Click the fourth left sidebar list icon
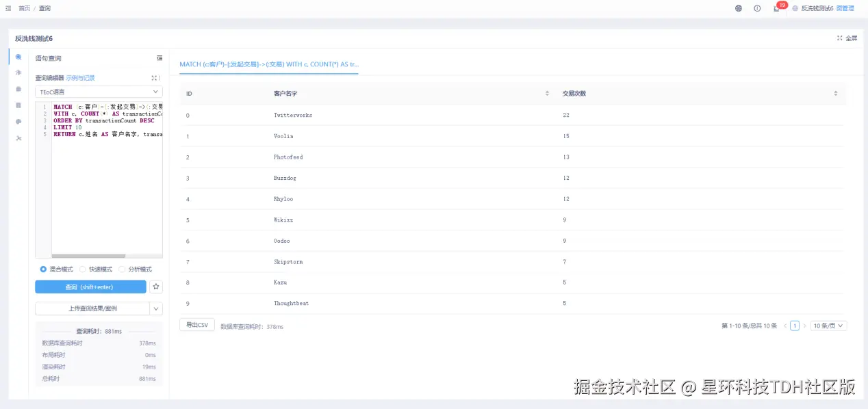 click(18, 105)
